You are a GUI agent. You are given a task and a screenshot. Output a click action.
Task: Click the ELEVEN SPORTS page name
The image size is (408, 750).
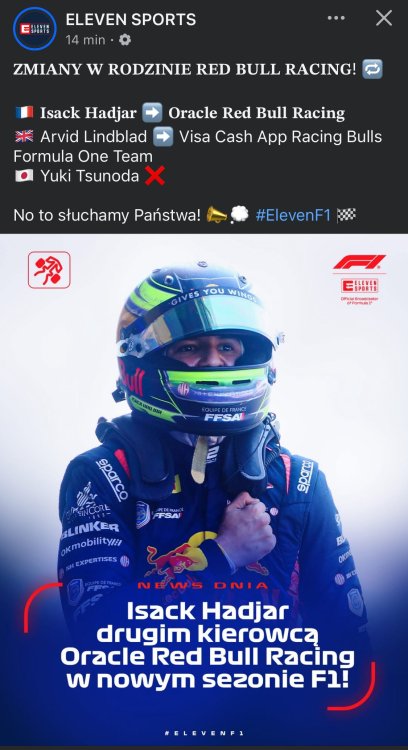131,20
